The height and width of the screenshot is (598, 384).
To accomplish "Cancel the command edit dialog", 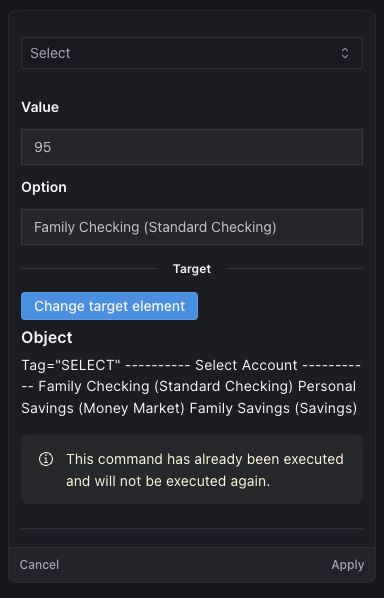I will tap(39, 565).
